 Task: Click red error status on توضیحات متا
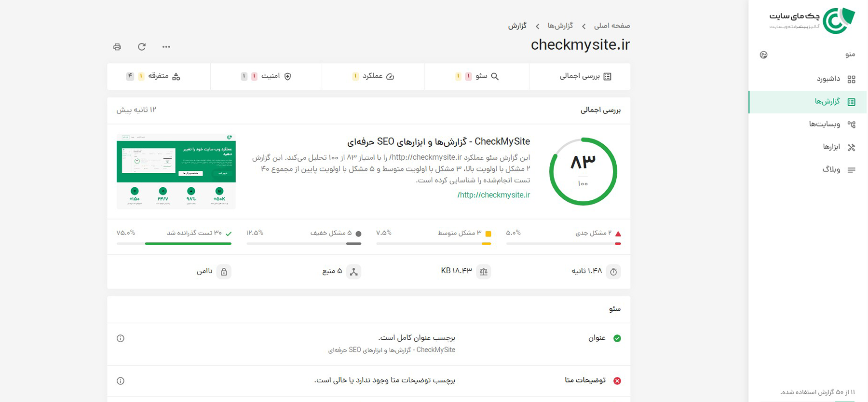pos(617,381)
